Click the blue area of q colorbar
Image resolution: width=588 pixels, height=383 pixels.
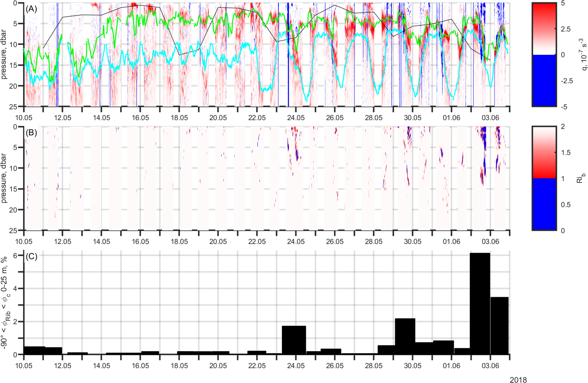(544, 81)
